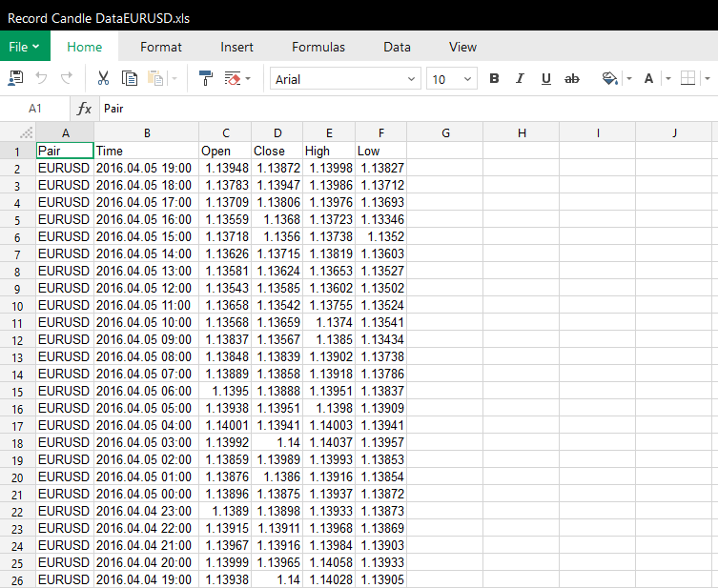Click the A1 cell name box
The image size is (718, 588).
click(35, 109)
